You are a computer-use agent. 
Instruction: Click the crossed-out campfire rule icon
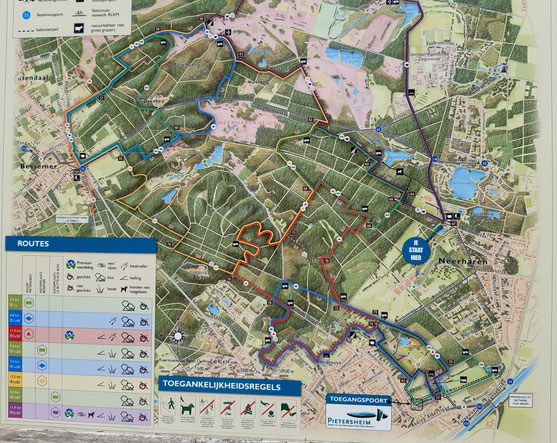[248, 409]
